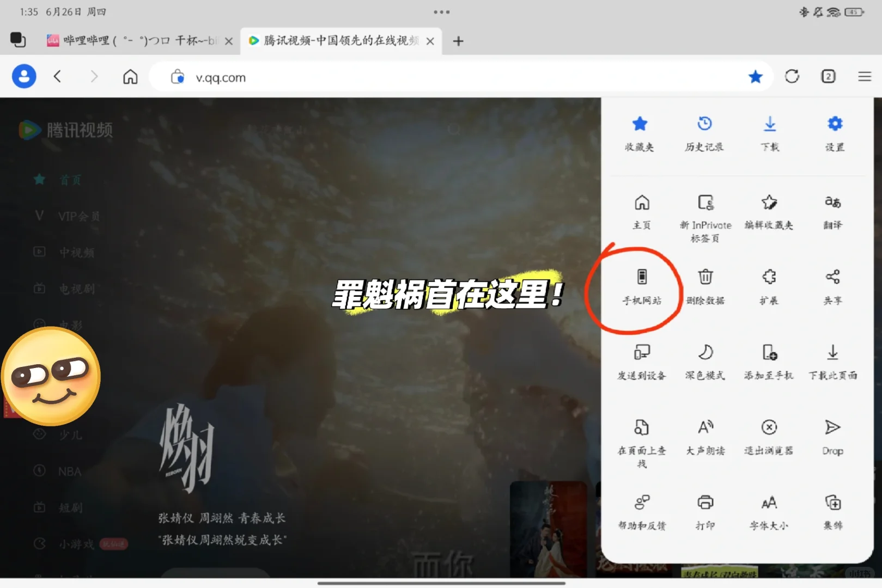Select Add to Phone (添加至手机)
Image resolution: width=882 pixels, height=588 pixels.
(x=769, y=362)
